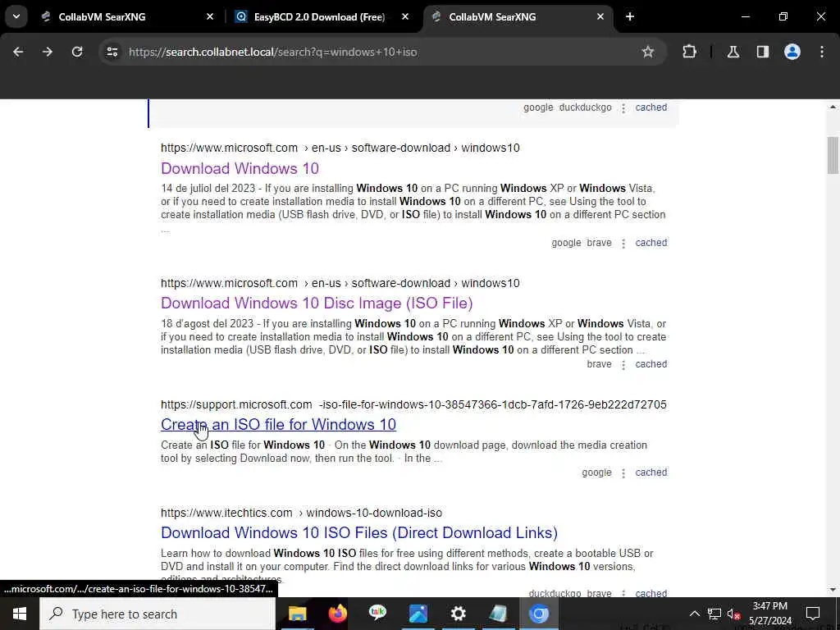This screenshot has width=840, height=630.
Task: Click brave engine label under Disc Image result
Action: 599,364
